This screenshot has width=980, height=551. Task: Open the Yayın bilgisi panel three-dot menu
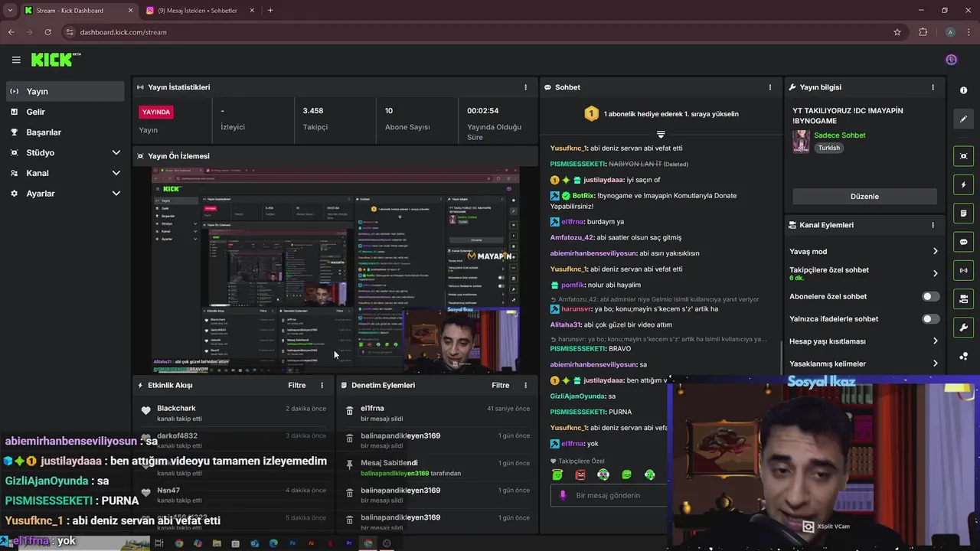pyautogui.click(x=933, y=87)
